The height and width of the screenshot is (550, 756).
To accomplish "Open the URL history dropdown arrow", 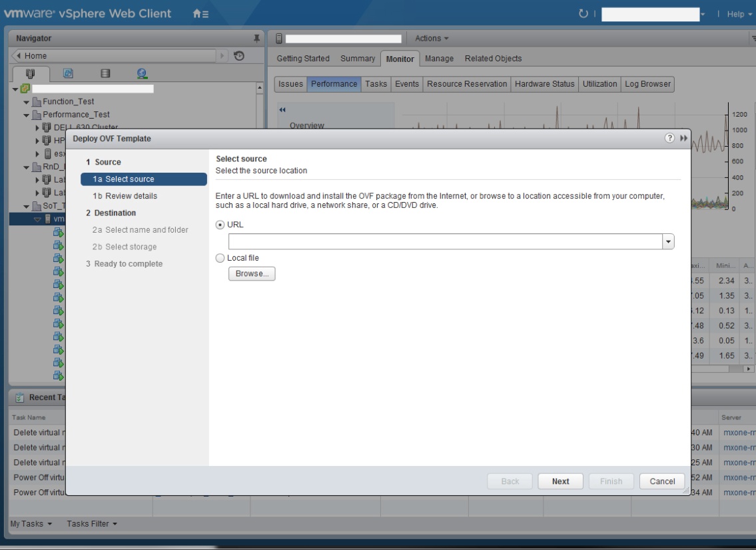I will [x=669, y=241].
